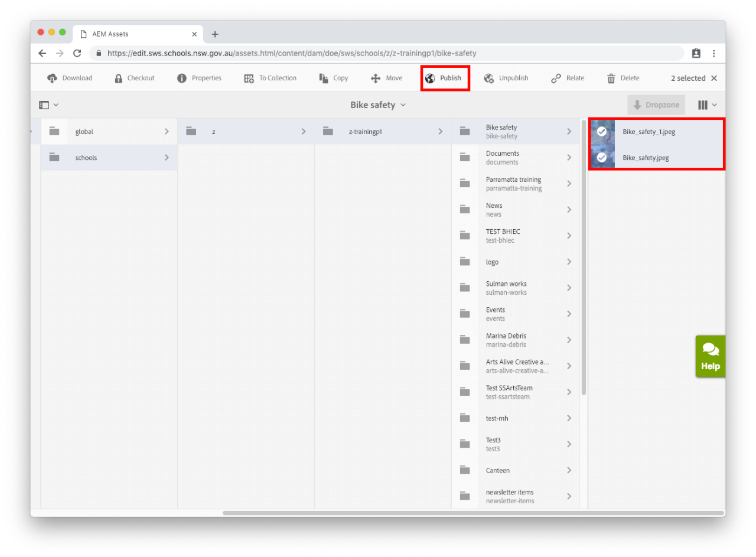Viewport: 756px width, 557px height.
Task: Click the browser back arrow
Action: (42, 53)
